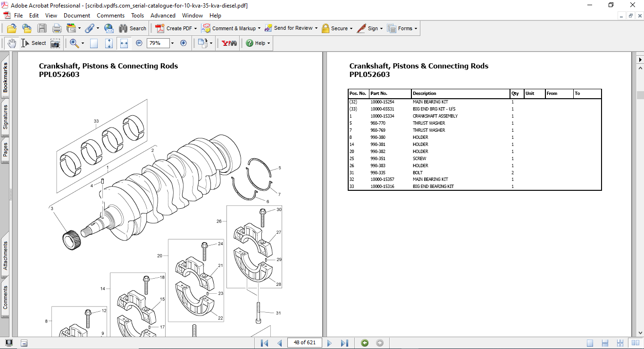Switch to Single Page layout
This screenshot has height=349, width=644.
pos(590,343)
